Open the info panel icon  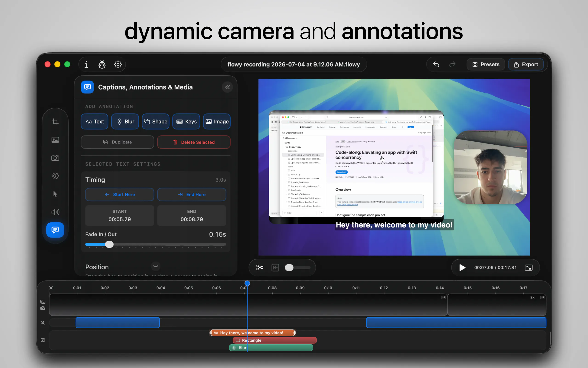[x=86, y=64]
